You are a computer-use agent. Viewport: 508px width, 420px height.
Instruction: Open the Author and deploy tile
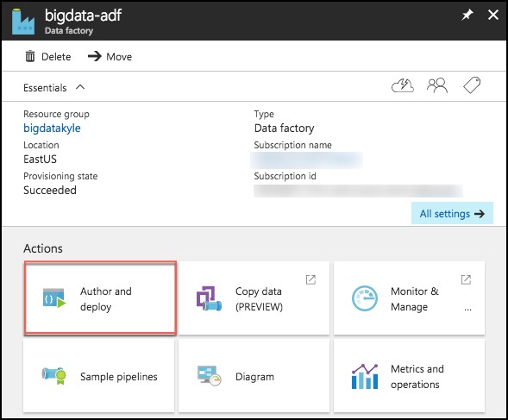(100, 298)
